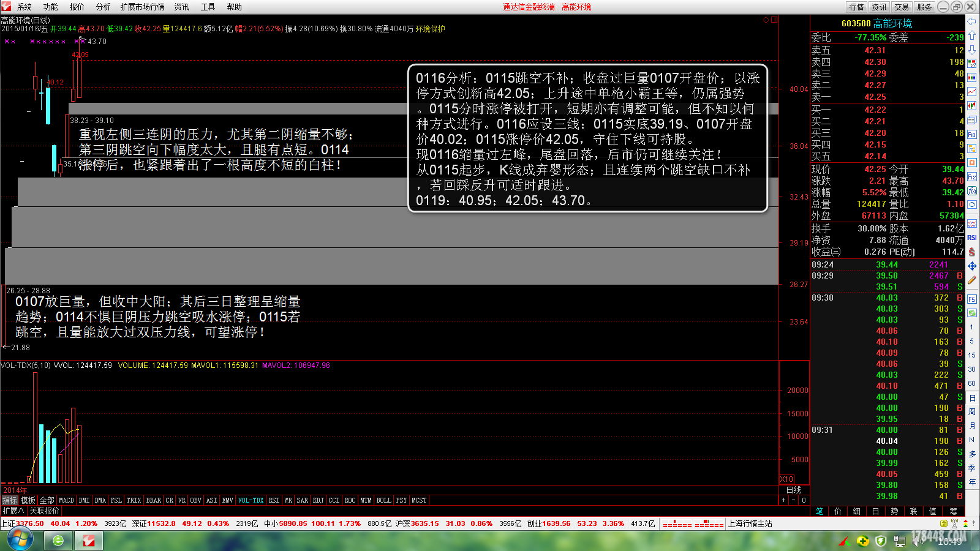Click the 上海行情主站 status text
The width and height of the screenshot is (980, 551).
point(750,523)
